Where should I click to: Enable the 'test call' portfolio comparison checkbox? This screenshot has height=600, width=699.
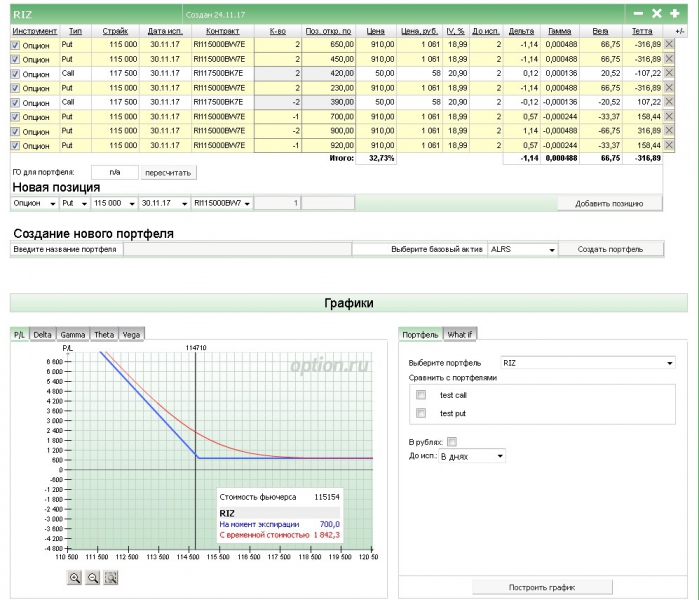click(421, 395)
